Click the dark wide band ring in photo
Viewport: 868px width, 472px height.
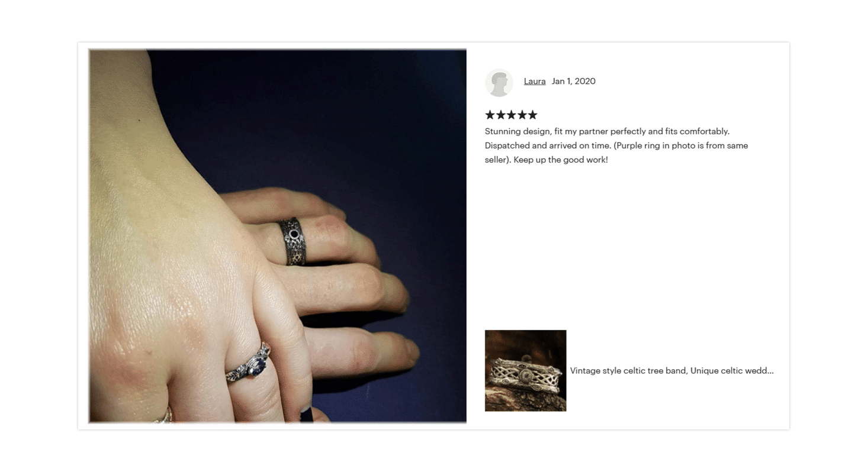tap(293, 241)
